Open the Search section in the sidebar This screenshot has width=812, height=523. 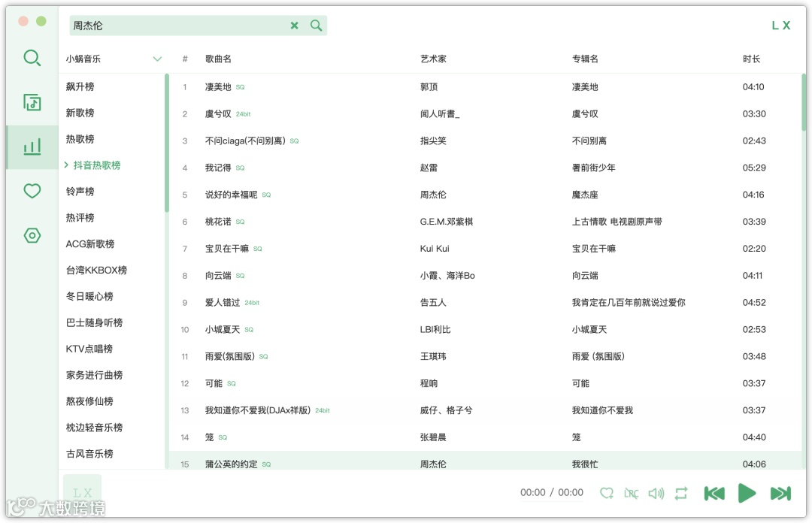(32, 57)
